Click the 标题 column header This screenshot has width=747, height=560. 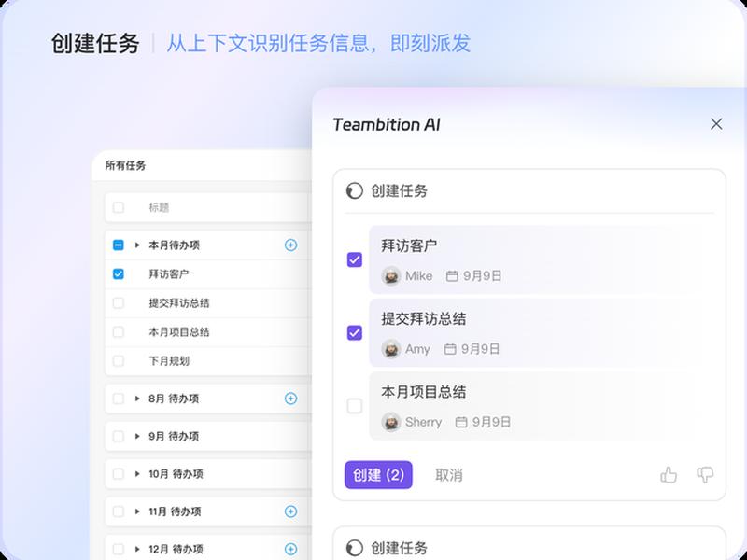coord(159,207)
